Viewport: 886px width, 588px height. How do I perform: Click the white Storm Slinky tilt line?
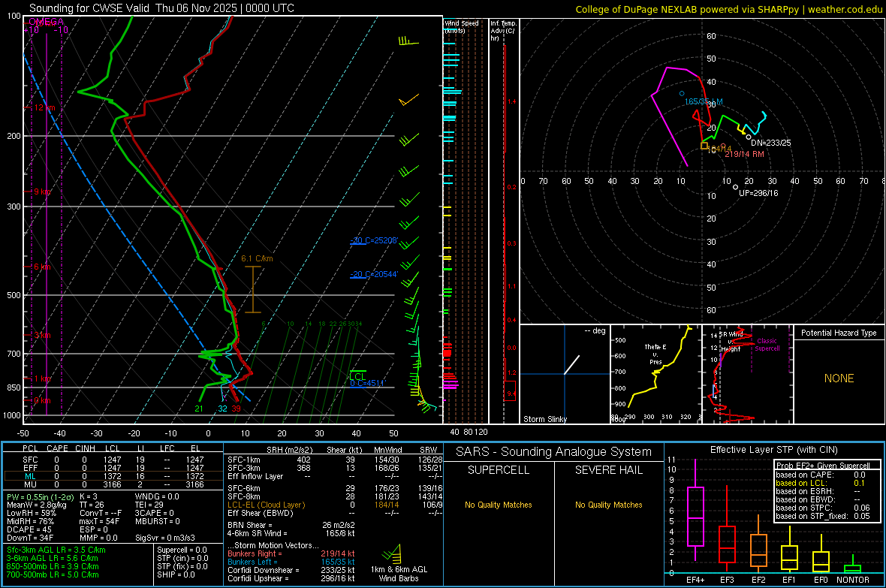pos(572,365)
